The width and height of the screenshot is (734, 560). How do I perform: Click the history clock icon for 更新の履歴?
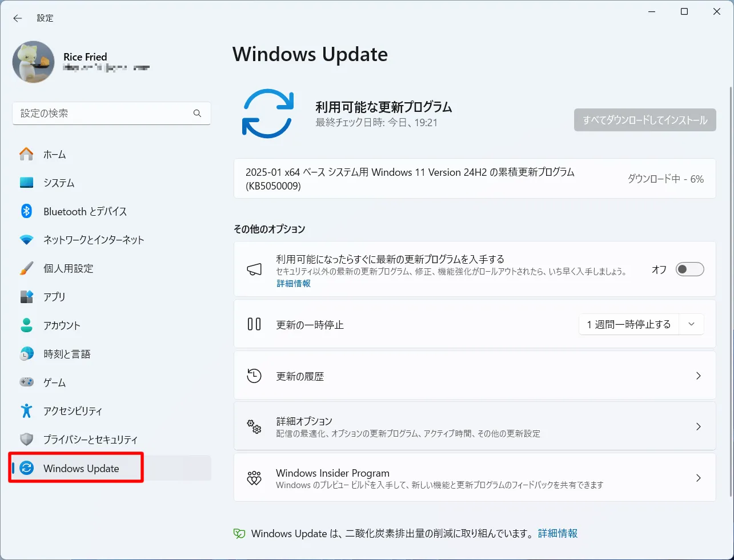coord(254,376)
